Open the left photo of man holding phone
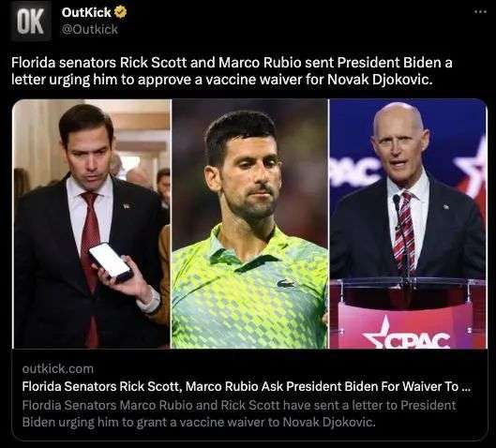The width and height of the screenshot is (496, 448). pyautogui.click(x=92, y=224)
